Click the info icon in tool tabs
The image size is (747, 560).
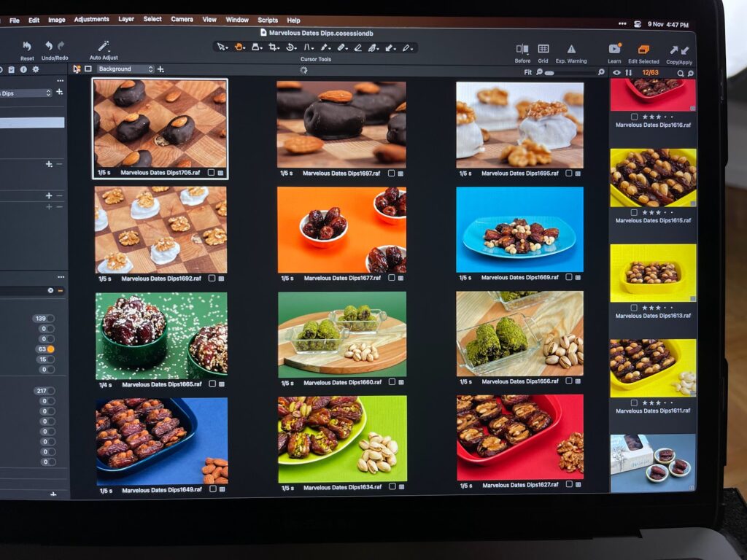click(23, 69)
